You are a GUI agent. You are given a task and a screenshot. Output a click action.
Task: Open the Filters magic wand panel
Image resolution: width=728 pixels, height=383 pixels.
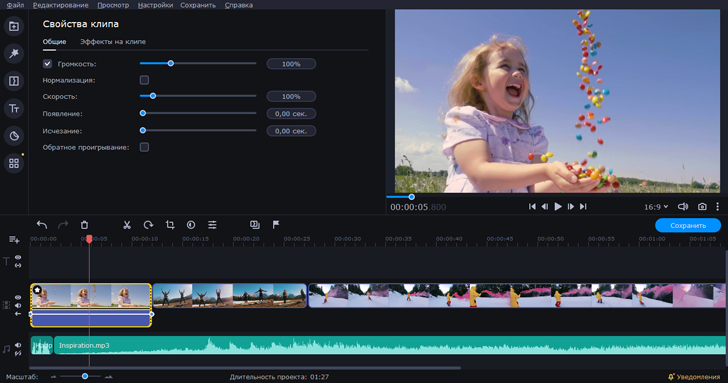[x=14, y=53]
